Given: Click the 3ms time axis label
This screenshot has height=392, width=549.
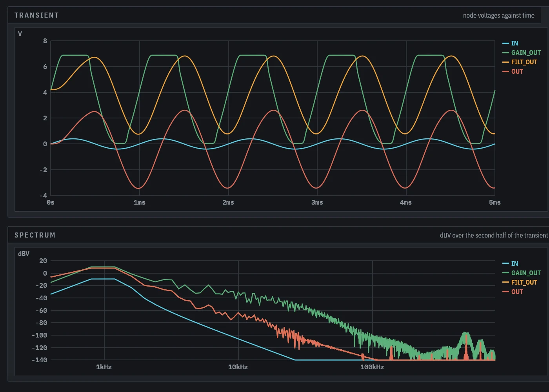Looking at the screenshot, I should (317, 203).
